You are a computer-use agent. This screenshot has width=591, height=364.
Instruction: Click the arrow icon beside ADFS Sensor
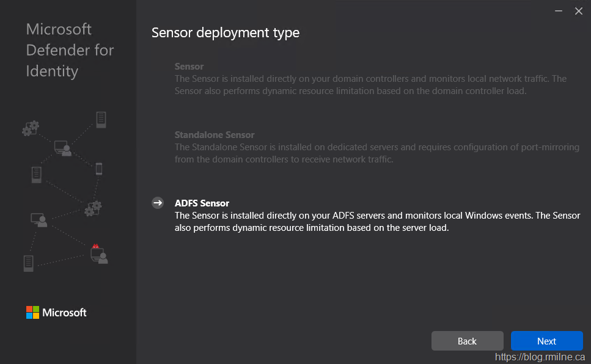point(158,203)
